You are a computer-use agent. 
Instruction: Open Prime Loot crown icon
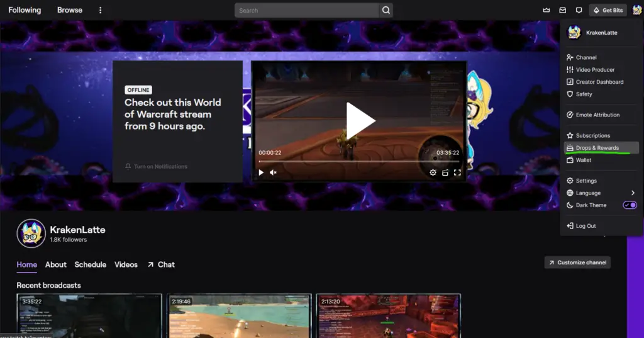click(547, 10)
